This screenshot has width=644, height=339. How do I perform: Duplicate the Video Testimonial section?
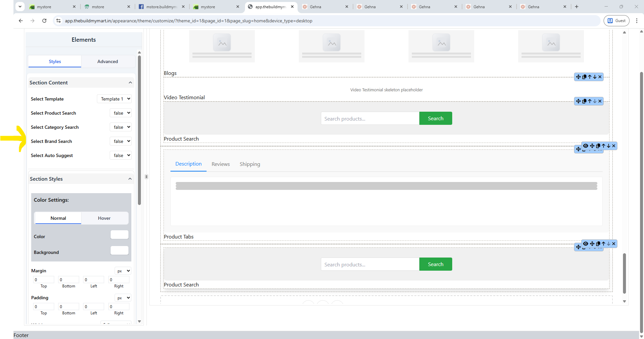click(x=584, y=77)
